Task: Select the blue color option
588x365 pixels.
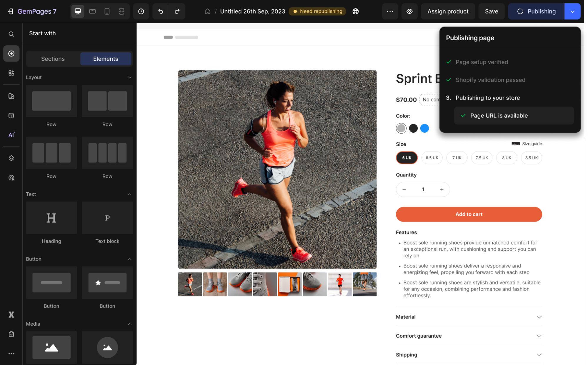Action: (x=424, y=128)
